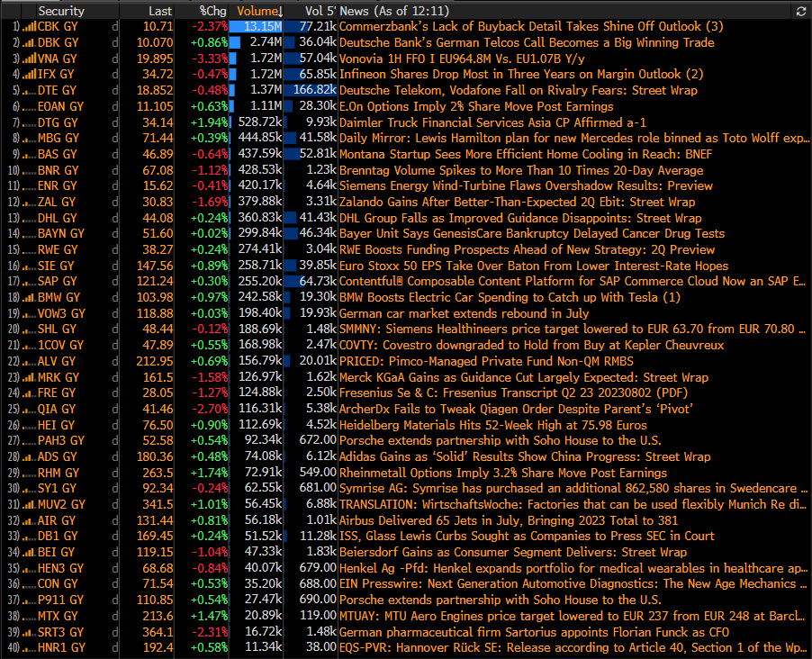Open the signal-bars chart icon for VNA GY
812x659 pixels.
pyautogui.click(x=29, y=59)
